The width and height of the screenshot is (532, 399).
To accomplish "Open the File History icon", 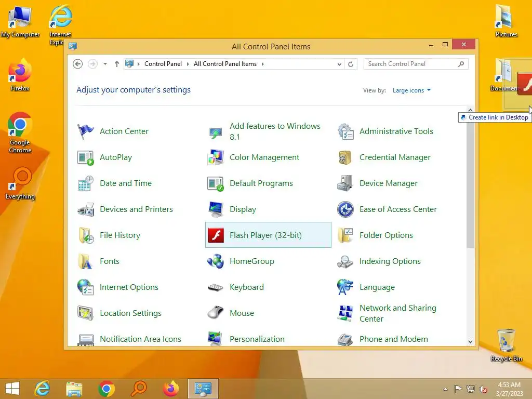I will click(85, 235).
